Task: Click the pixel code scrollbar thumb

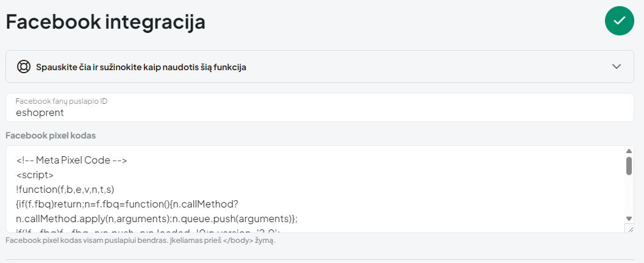Action: pyautogui.click(x=629, y=165)
